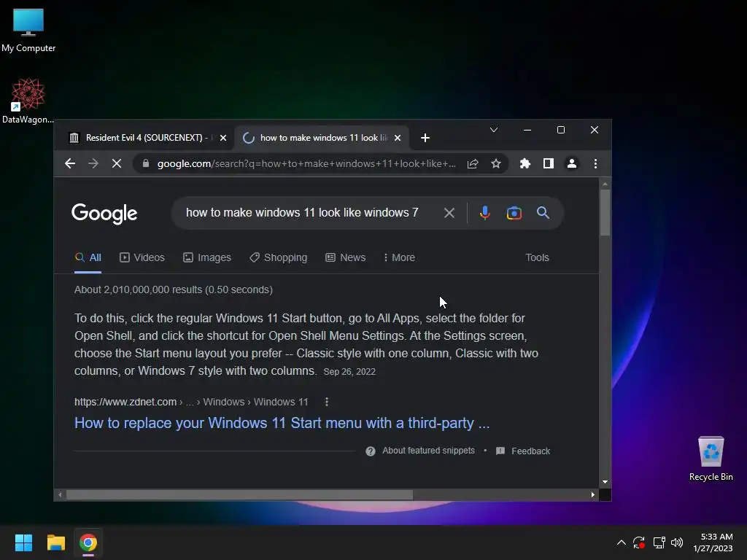Click the scroll left arrow
747x560 pixels.
pyautogui.click(x=60, y=495)
